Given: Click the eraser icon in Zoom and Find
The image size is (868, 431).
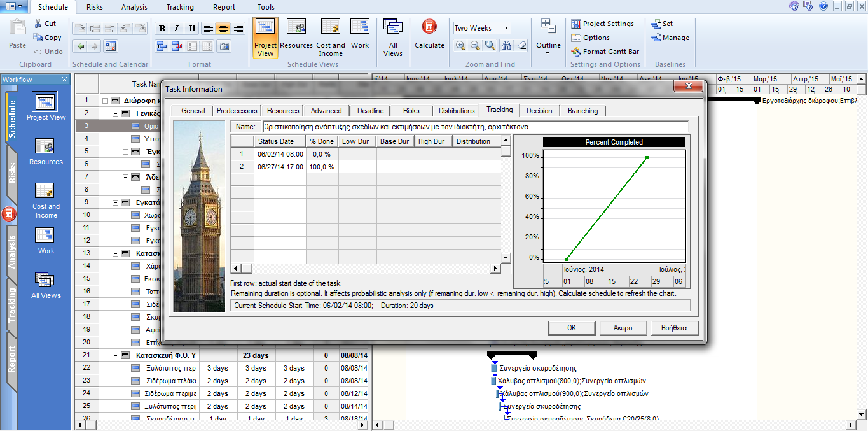Looking at the screenshot, I should [521, 46].
